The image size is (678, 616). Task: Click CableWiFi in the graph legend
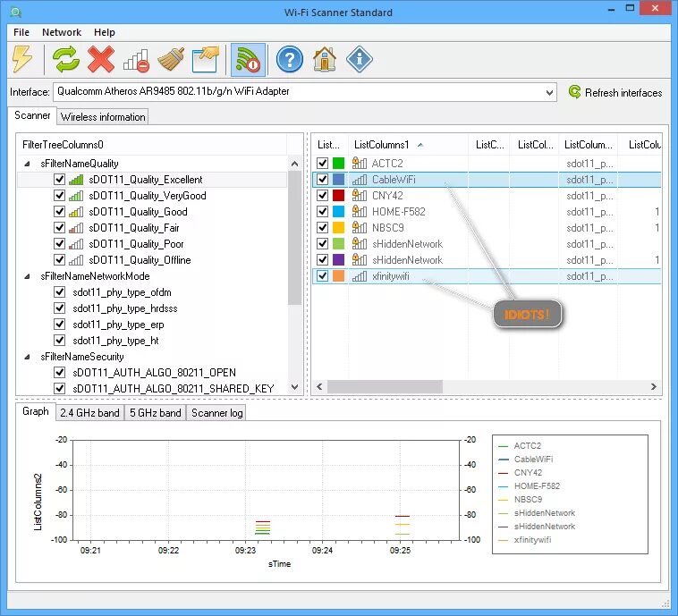click(x=533, y=459)
